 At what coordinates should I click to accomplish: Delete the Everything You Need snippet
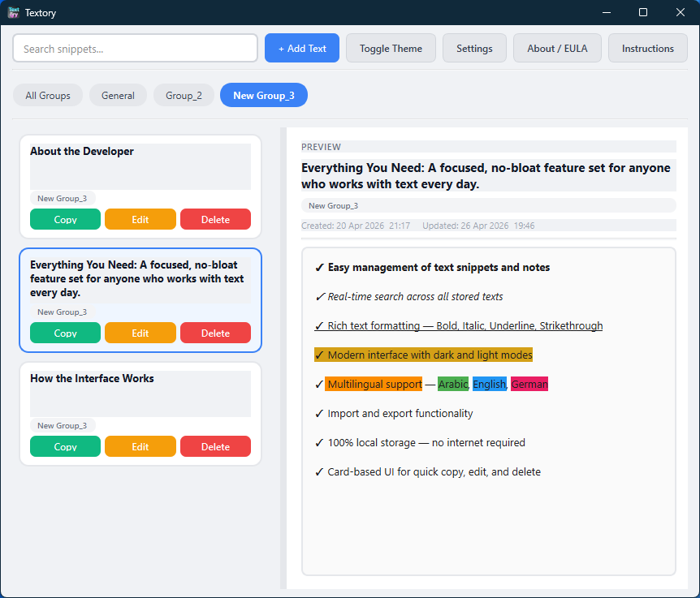(215, 333)
